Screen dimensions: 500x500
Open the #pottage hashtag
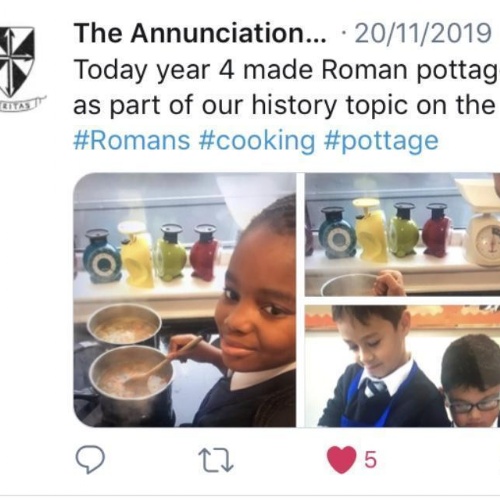[x=381, y=141]
